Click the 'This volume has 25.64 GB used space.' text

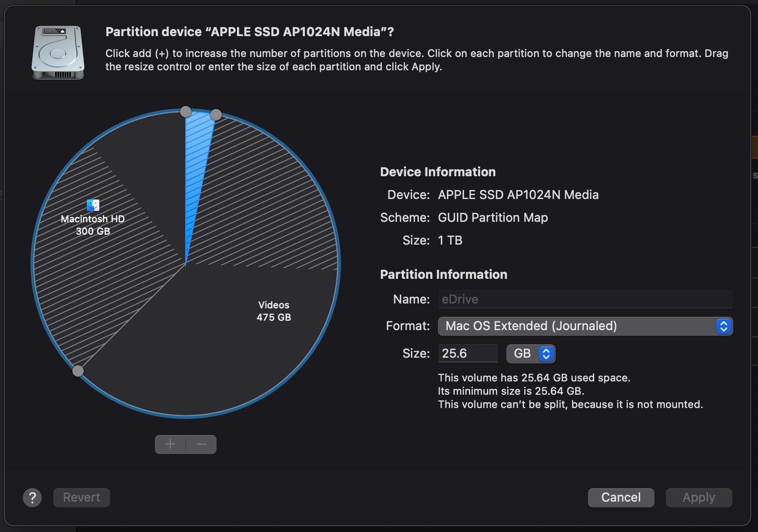click(x=534, y=378)
